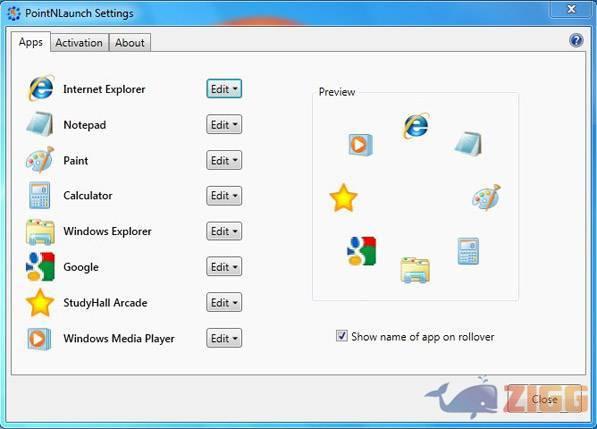The height and width of the screenshot is (429, 597).
Task: Click the Windows Media Player label text
Action: [x=119, y=338]
